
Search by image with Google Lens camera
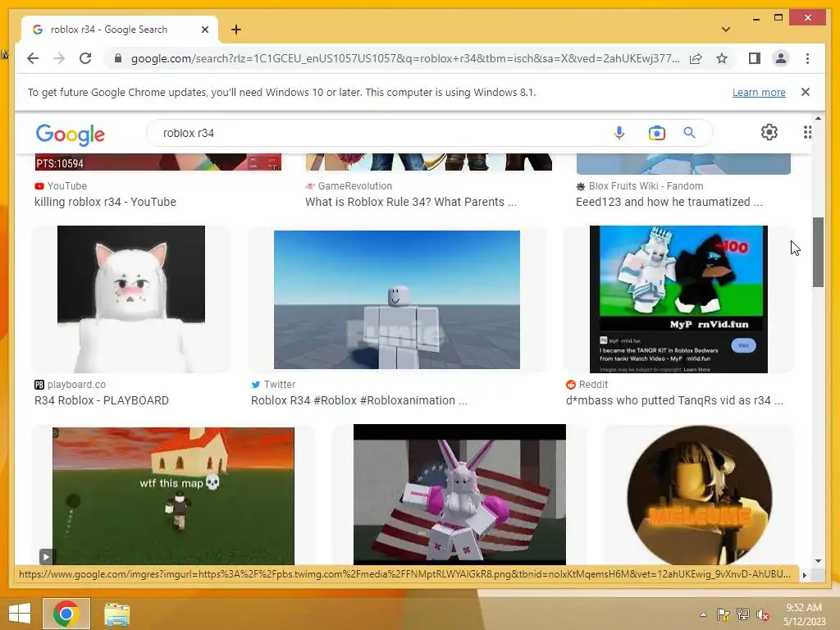(x=656, y=133)
